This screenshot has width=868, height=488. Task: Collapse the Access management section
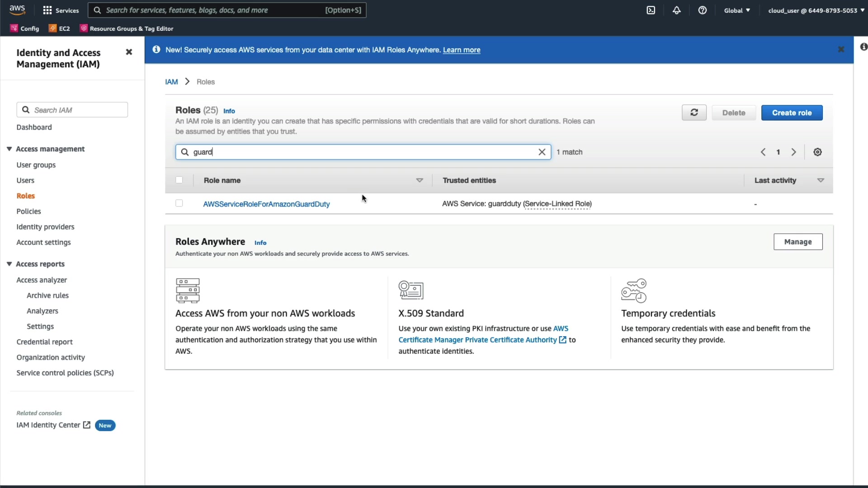pos(9,149)
